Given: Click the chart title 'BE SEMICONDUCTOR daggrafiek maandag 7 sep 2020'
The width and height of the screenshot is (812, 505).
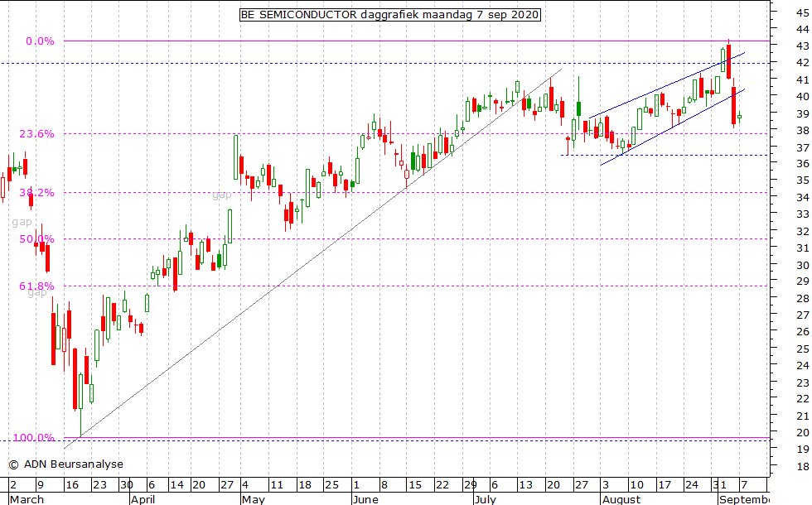Looking at the screenshot, I should click(x=390, y=15).
